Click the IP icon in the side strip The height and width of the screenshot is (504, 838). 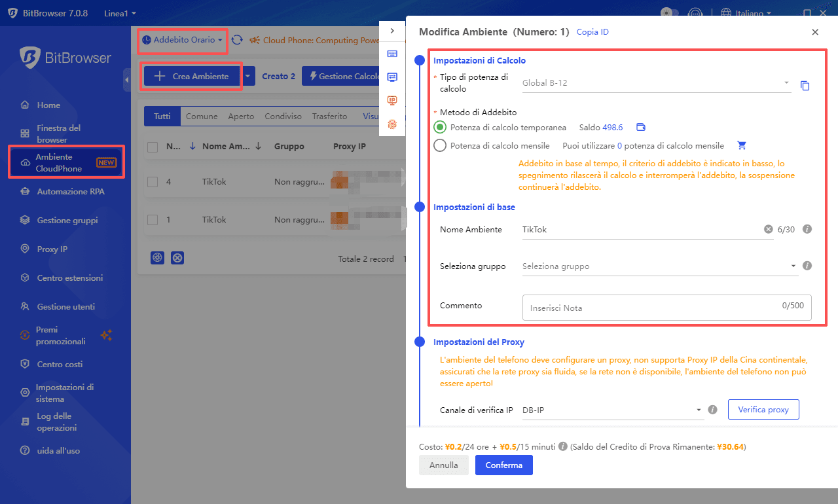[392, 100]
